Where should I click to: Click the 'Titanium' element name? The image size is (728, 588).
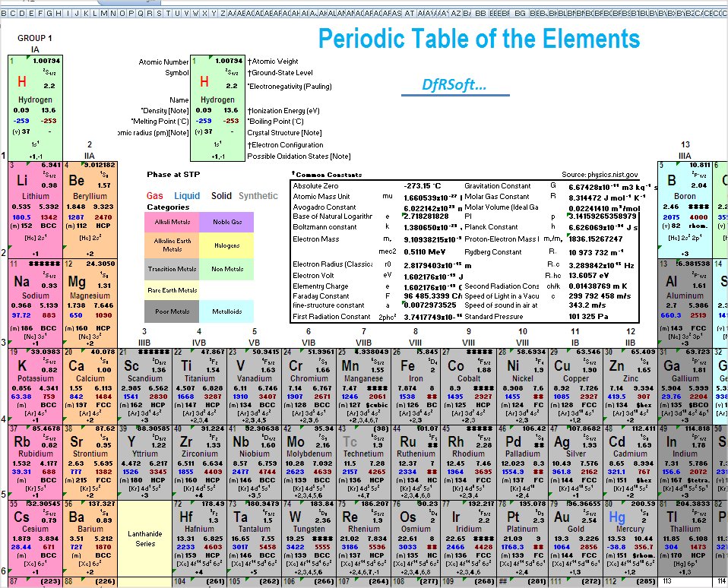pyautogui.click(x=200, y=378)
